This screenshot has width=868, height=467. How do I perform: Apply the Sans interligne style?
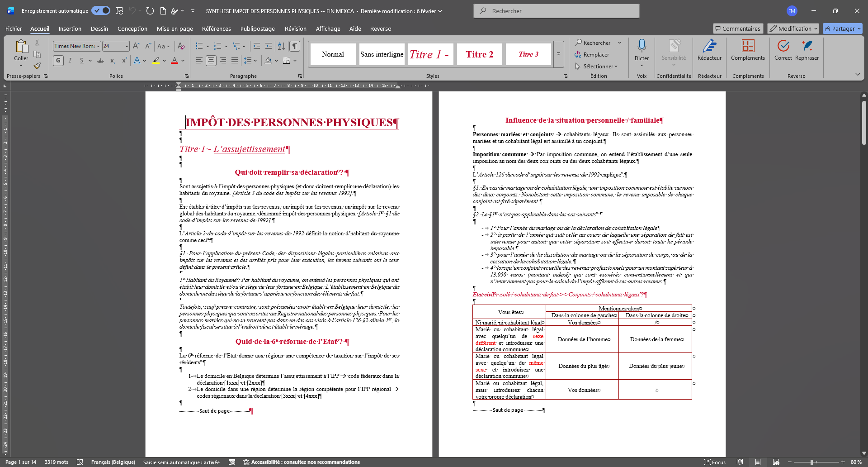[x=382, y=54]
